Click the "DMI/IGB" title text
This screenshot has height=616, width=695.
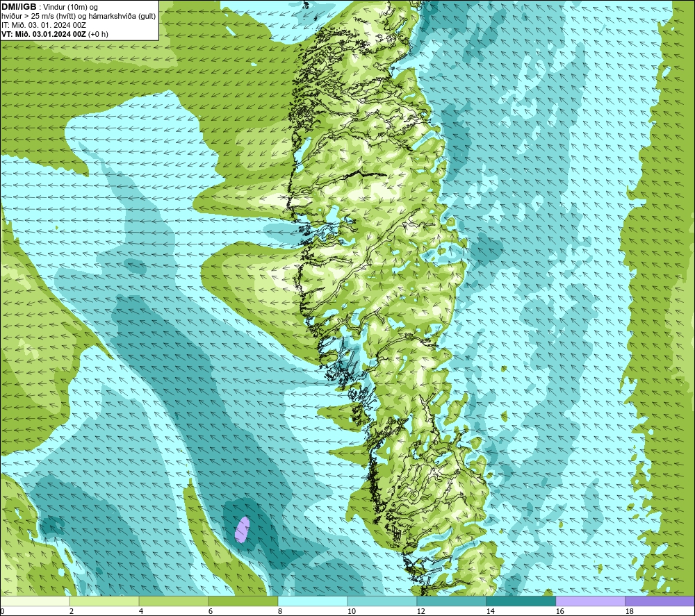[19, 7]
